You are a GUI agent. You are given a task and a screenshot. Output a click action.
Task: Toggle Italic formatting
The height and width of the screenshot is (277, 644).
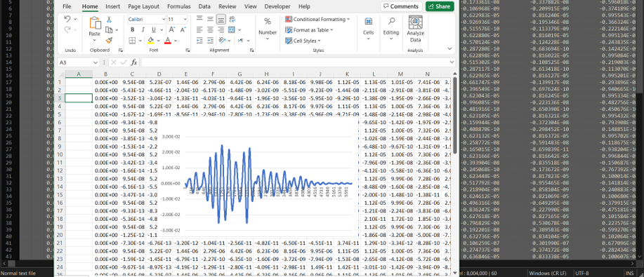(x=143, y=29)
